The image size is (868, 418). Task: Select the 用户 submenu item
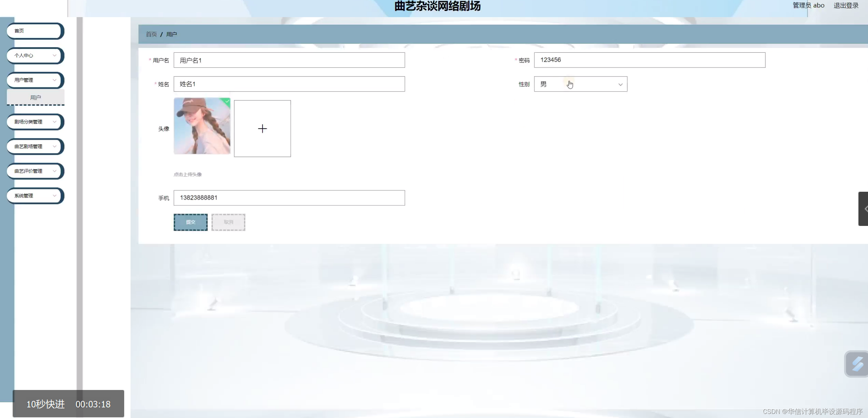point(36,98)
